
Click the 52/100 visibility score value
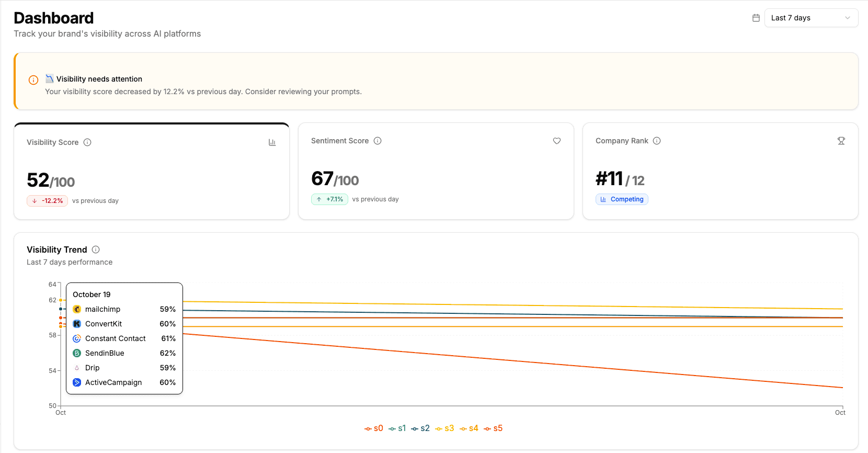51,180
